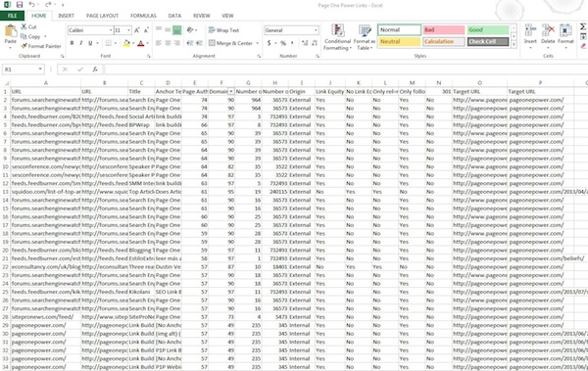Switch to the VIEW tab
This screenshot has width=588, height=371.
tap(227, 16)
